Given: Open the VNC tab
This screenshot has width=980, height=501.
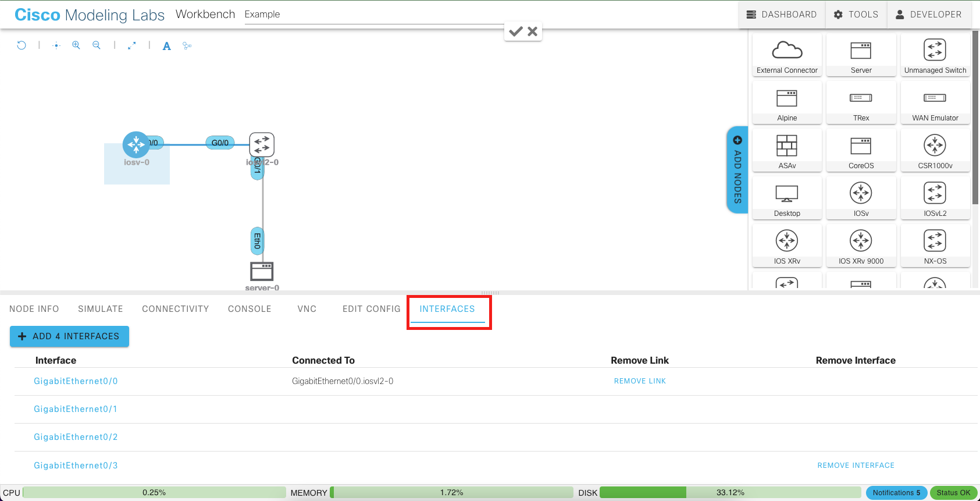Looking at the screenshot, I should pos(307,309).
